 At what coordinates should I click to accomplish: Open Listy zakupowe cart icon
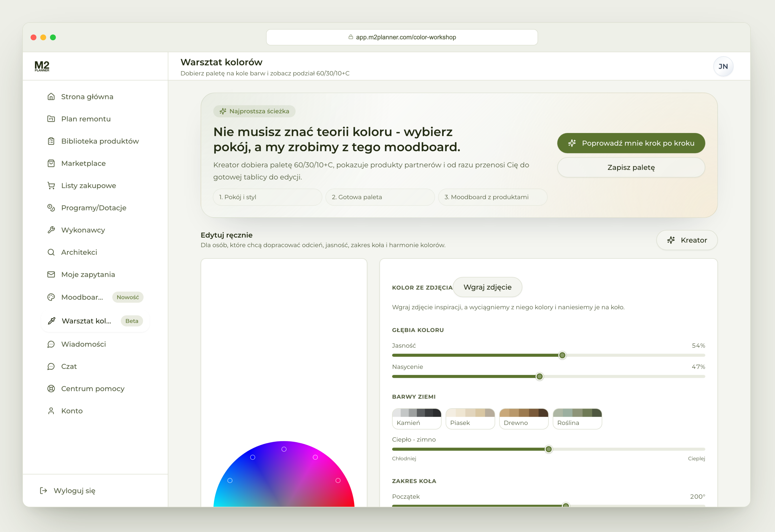pyautogui.click(x=51, y=186)
